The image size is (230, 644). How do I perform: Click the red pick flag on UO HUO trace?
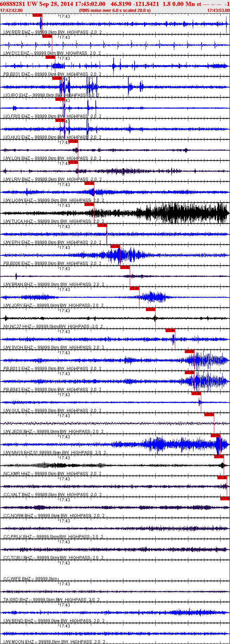click(60, 120)
